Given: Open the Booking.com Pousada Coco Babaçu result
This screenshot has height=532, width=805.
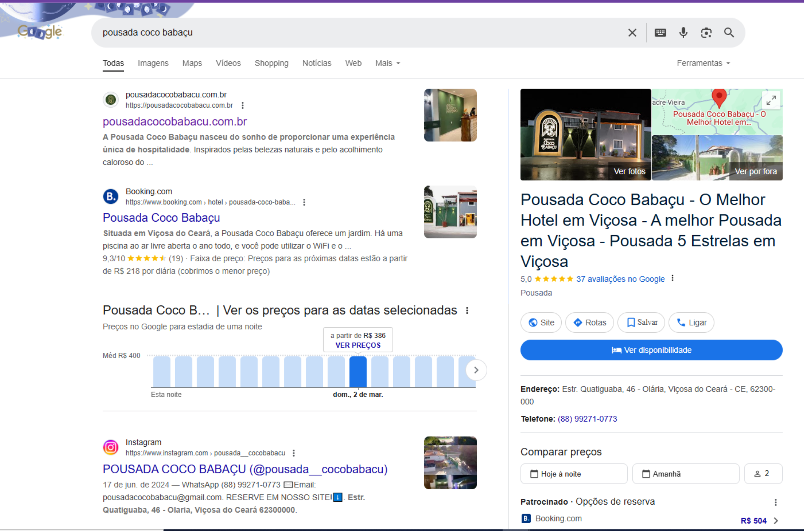Looking at the screenshot, I should click(x=161, y=218).
